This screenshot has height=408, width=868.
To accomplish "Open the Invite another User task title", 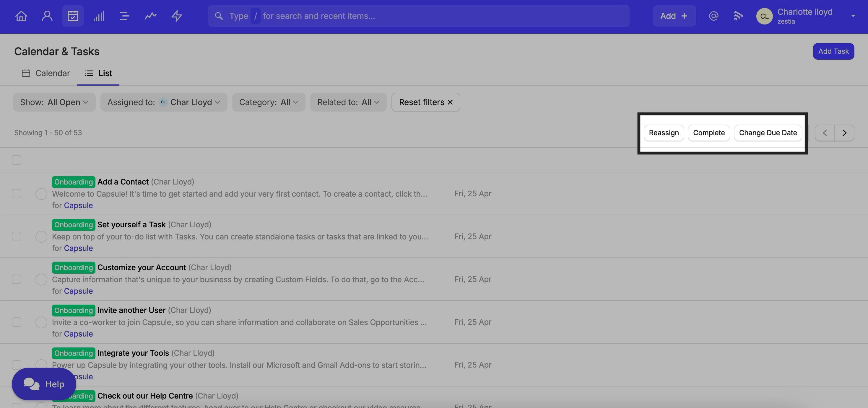I will pos(131,310).
